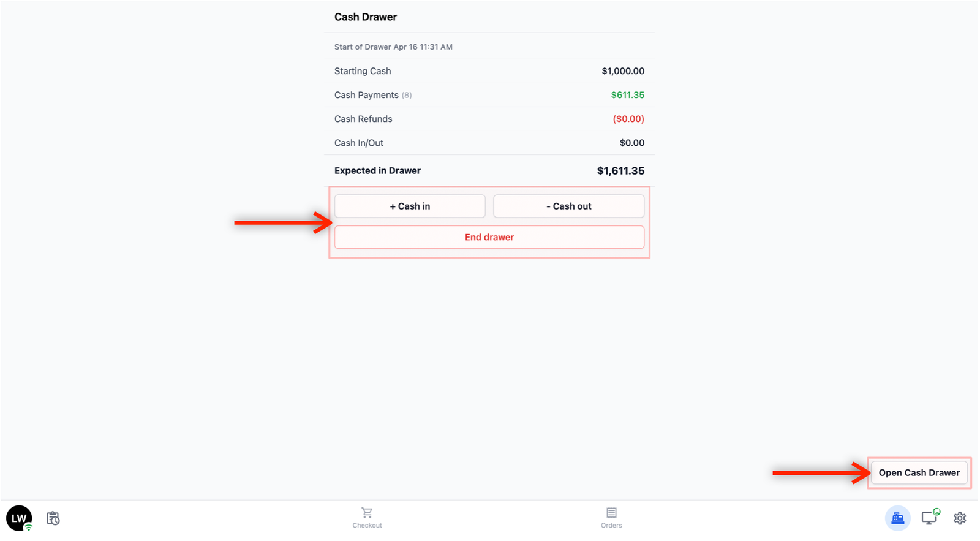
Task: Select the $611.35 cash payments amount
Action: click(x=627, y=95)
